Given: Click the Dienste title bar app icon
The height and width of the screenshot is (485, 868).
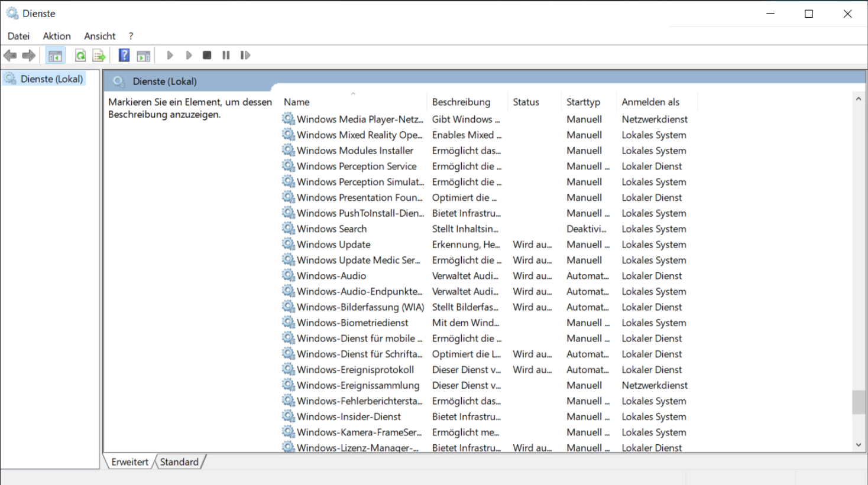Looking at the screenshot, I should pos(12,14).
